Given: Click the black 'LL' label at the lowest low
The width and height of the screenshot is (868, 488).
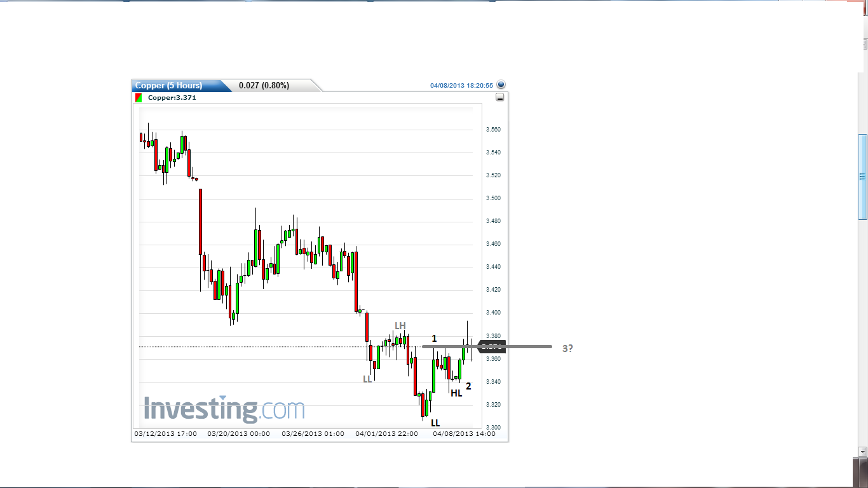Looking at the screenshot, I should [x=435, y=423].
